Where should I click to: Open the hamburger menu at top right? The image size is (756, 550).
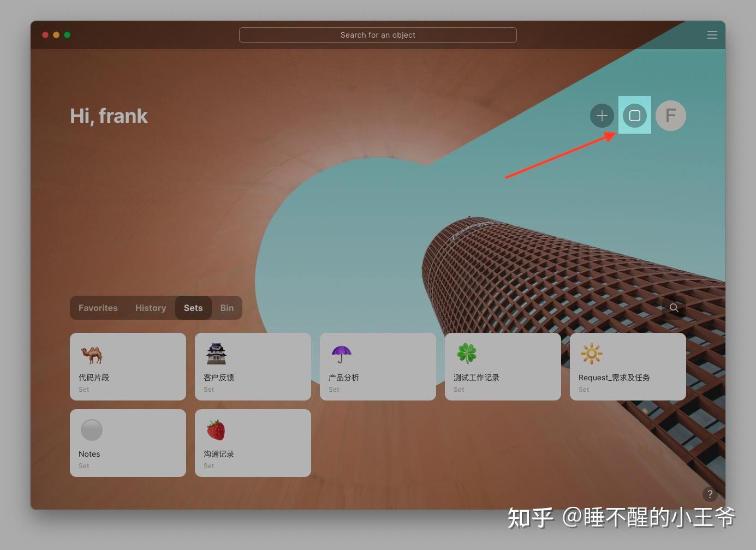pyautogui.click(x=712, y=34)
